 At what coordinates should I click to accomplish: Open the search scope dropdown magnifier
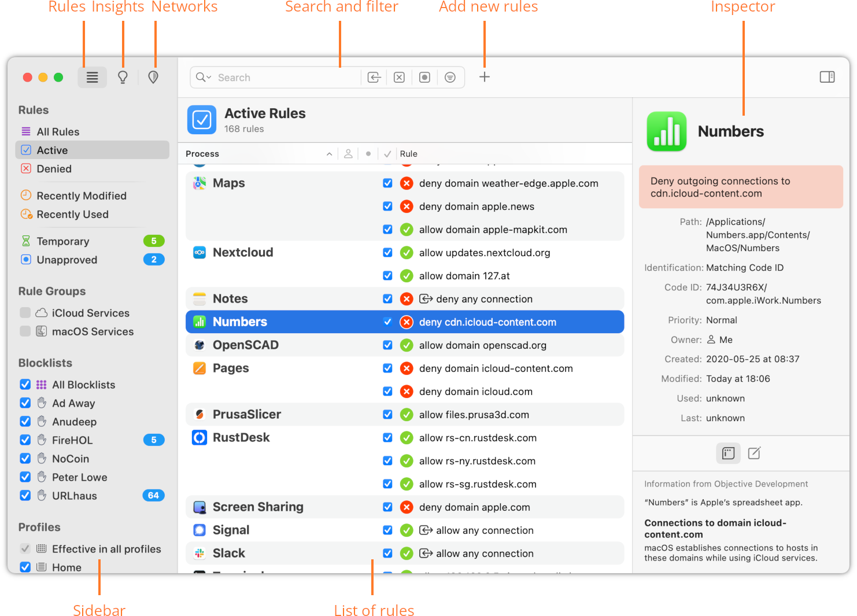coord(204,78)
